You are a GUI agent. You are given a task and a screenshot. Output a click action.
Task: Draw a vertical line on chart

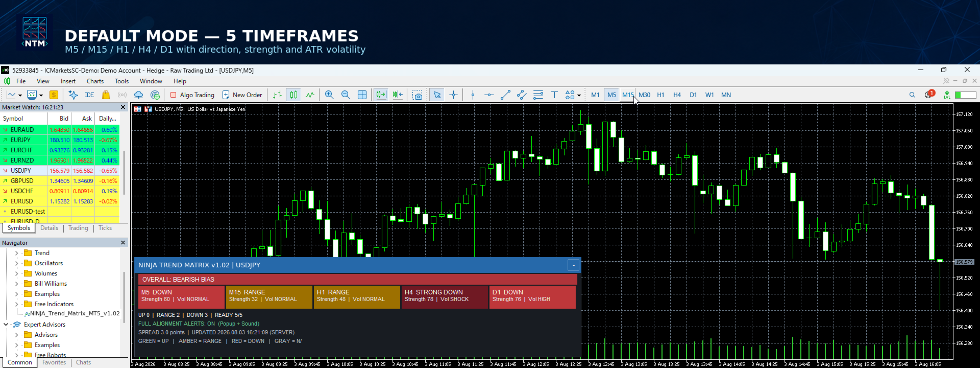[x=473, y=95]
